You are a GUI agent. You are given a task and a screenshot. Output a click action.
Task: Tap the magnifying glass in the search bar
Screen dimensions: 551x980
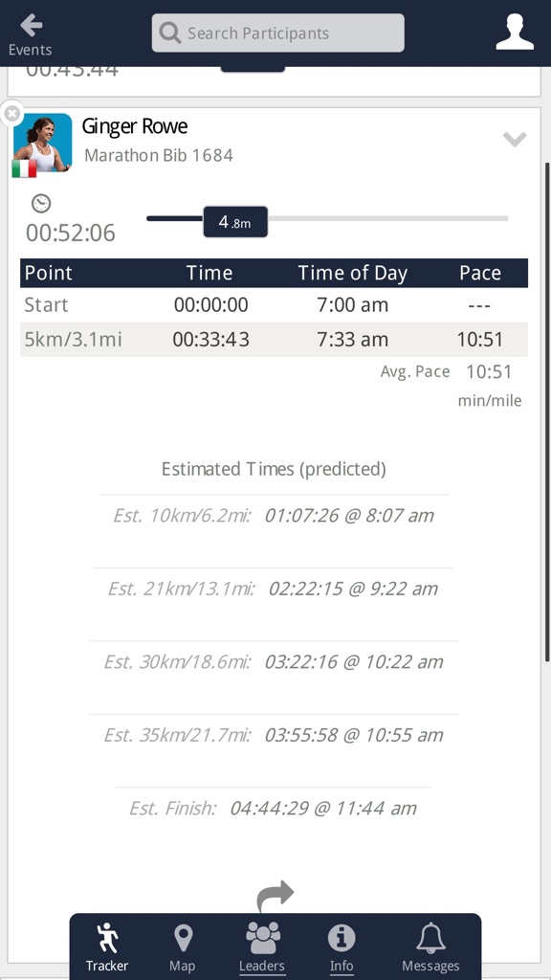[170, 32]
